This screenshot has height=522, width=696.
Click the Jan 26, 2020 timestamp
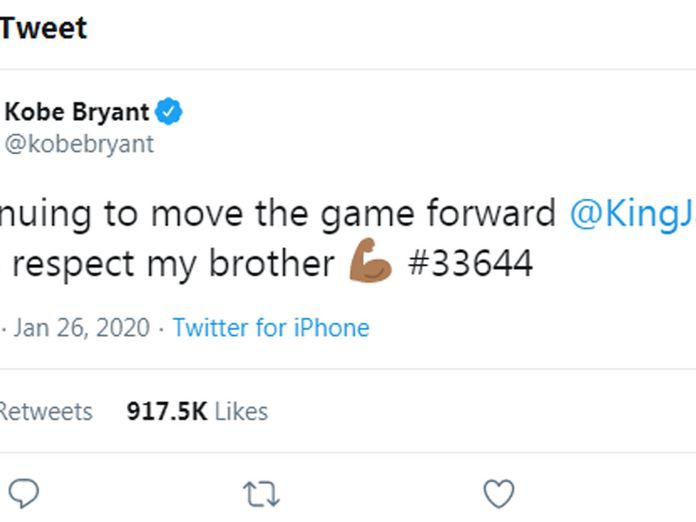[x=81, y=328]
